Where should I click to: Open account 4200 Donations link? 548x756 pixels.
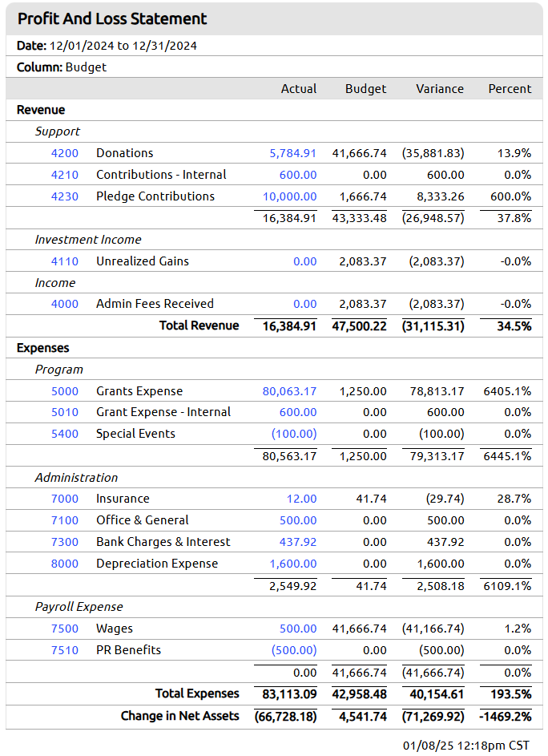tap(65, 153)
